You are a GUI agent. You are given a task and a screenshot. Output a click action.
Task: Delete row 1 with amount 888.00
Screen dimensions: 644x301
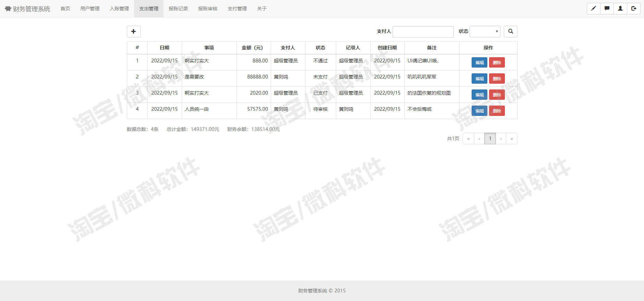[497, 62]
